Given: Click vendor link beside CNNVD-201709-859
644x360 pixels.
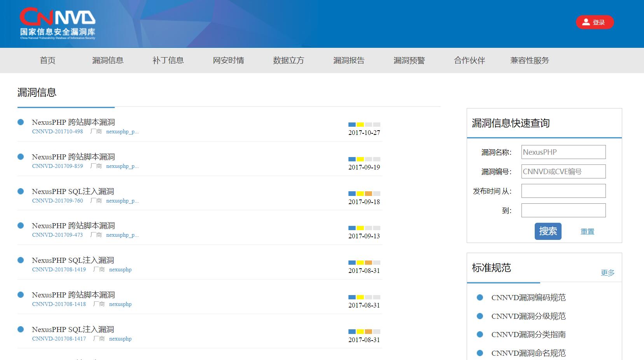Looking at the screenshot, I should (x=122, y=166).
